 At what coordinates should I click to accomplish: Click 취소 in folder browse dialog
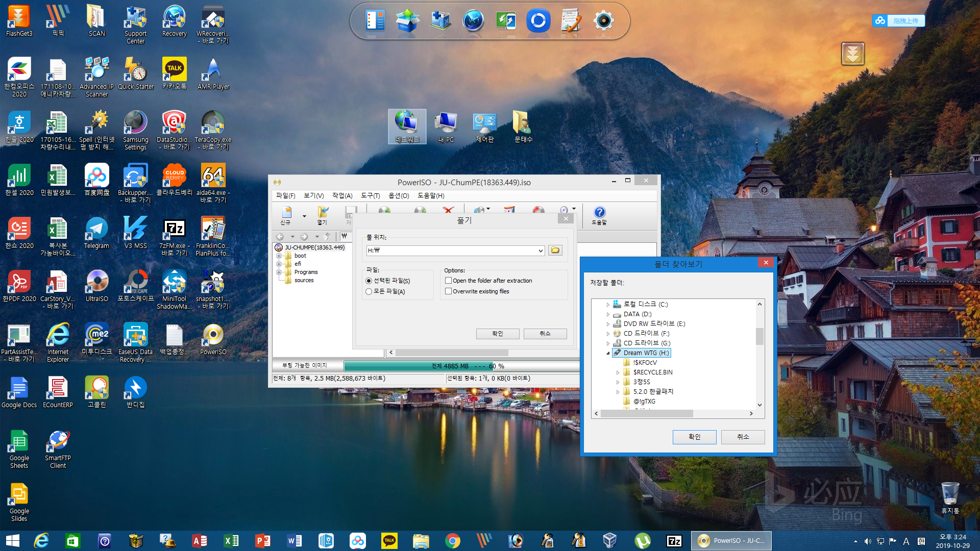(743, 437)
